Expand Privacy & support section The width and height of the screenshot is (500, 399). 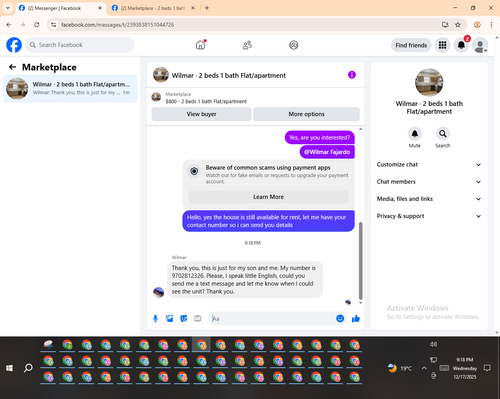tap(429, 216)
